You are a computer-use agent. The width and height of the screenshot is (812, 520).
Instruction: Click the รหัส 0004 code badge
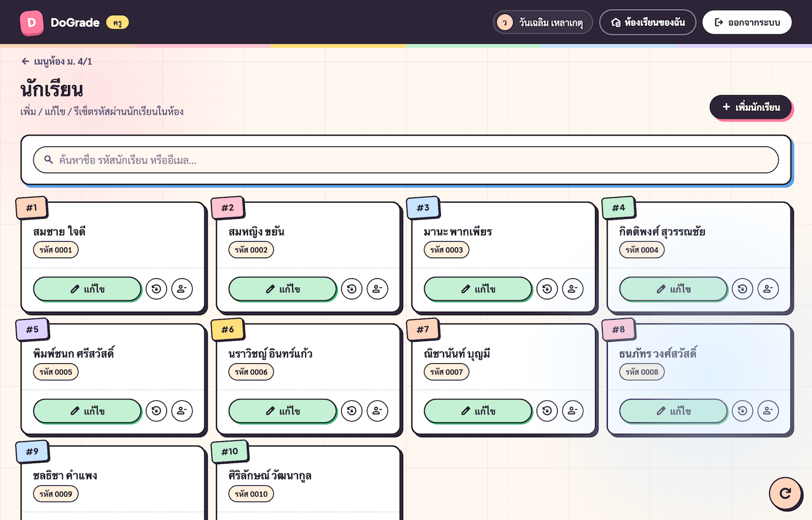click(x=642, y=250)
